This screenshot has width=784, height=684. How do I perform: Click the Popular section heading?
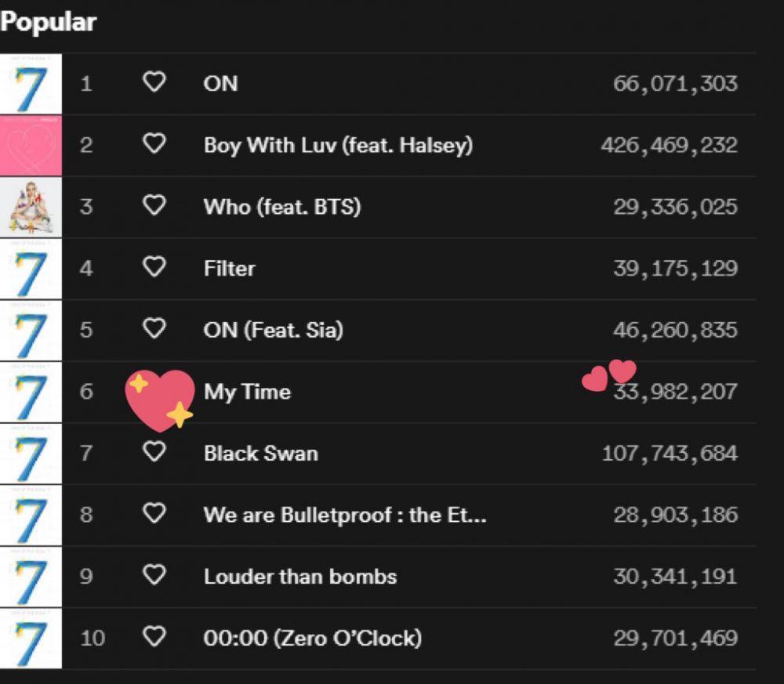coord(48,22)
